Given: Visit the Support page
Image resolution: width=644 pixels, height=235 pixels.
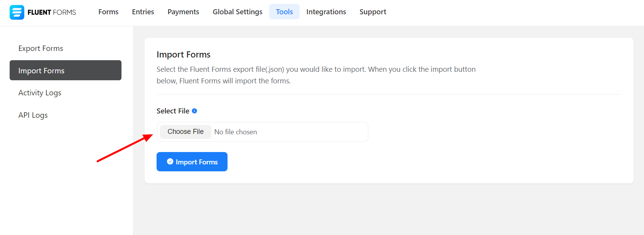Looking at the screenshot, I should 373,12.
